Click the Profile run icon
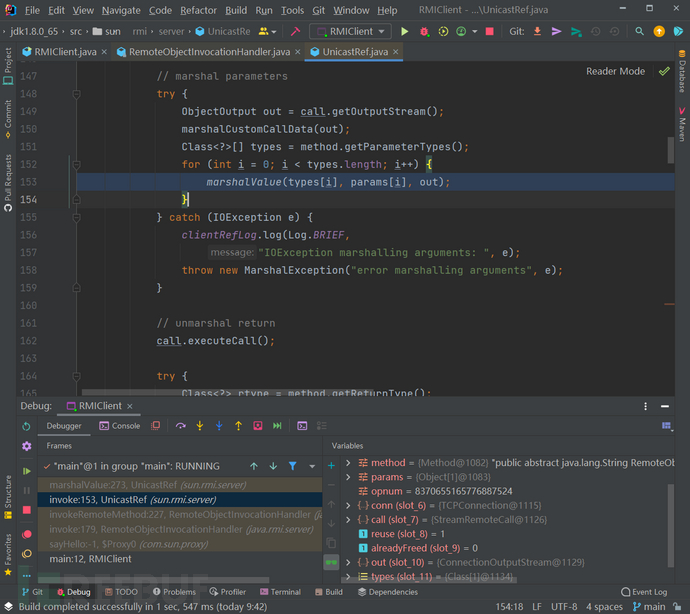Image resolution: width=690 pixels, height=614 pixels. point(461,31)
